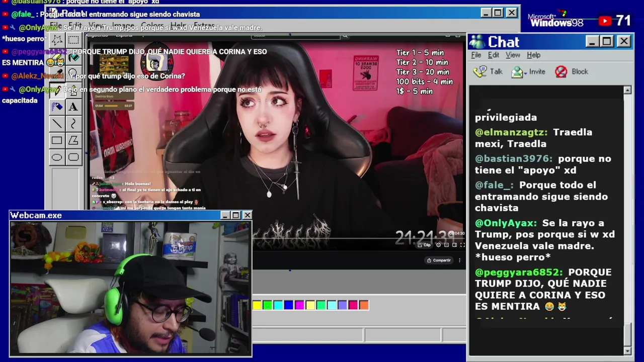Image resolution: width=644 pixels, height=362 pixels.
Task: Open the Edit menu in Chat window
Action: click(494, 55)
